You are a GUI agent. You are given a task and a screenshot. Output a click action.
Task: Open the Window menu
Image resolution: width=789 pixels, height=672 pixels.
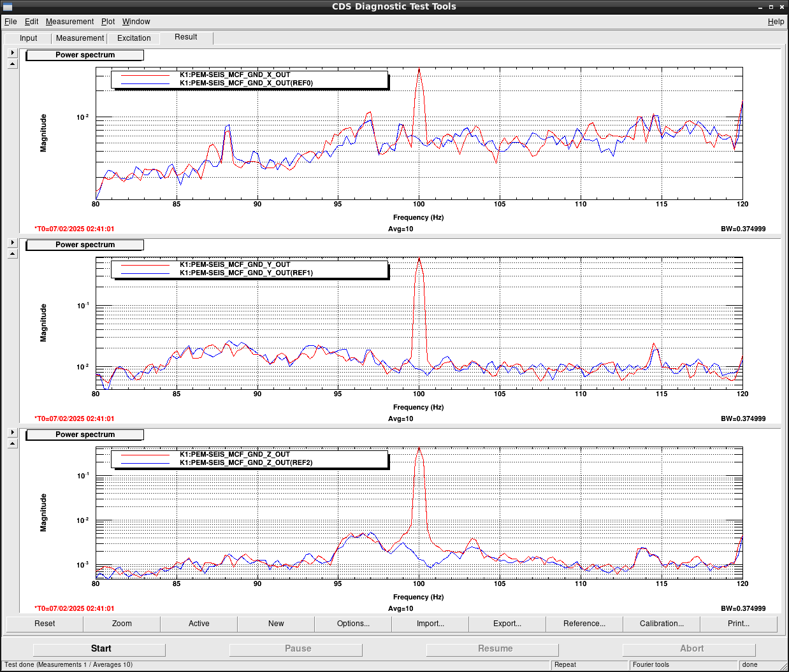click(136, 22)
